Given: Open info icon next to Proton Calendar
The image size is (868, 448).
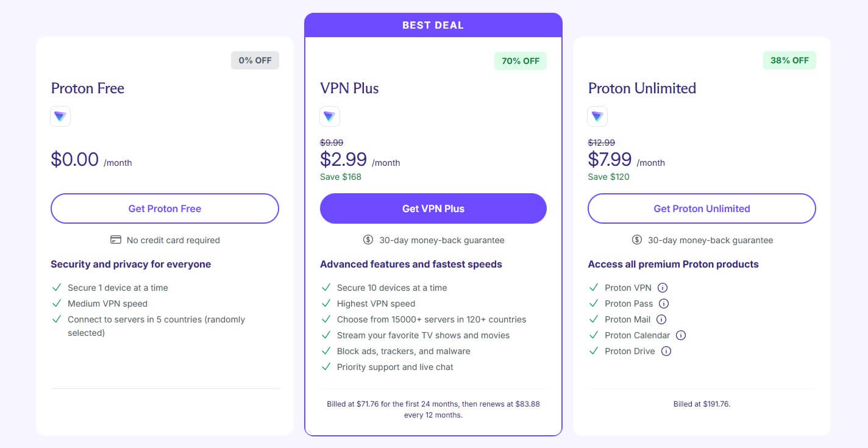Looking at the screenshot, I should tap(681, 335).
